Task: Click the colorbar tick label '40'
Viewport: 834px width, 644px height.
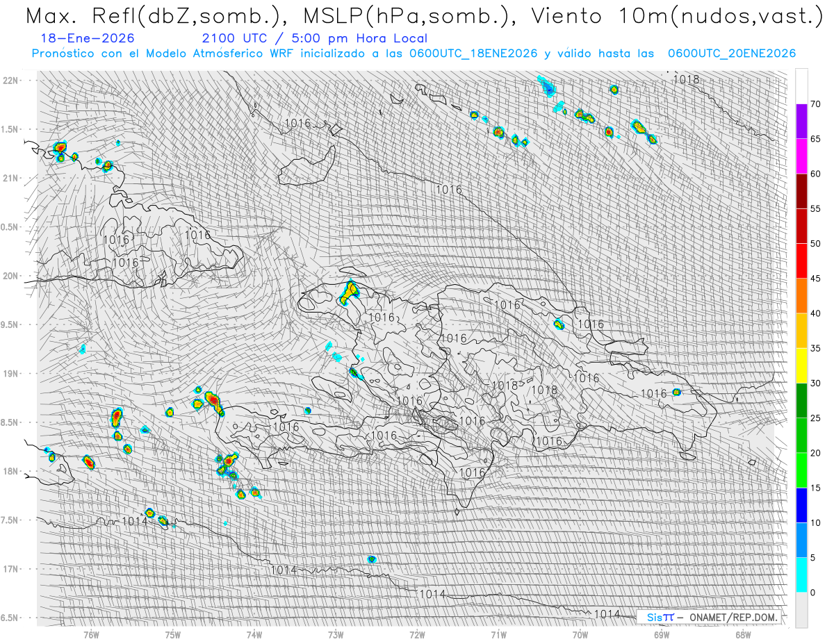Action: pos(815,313)
